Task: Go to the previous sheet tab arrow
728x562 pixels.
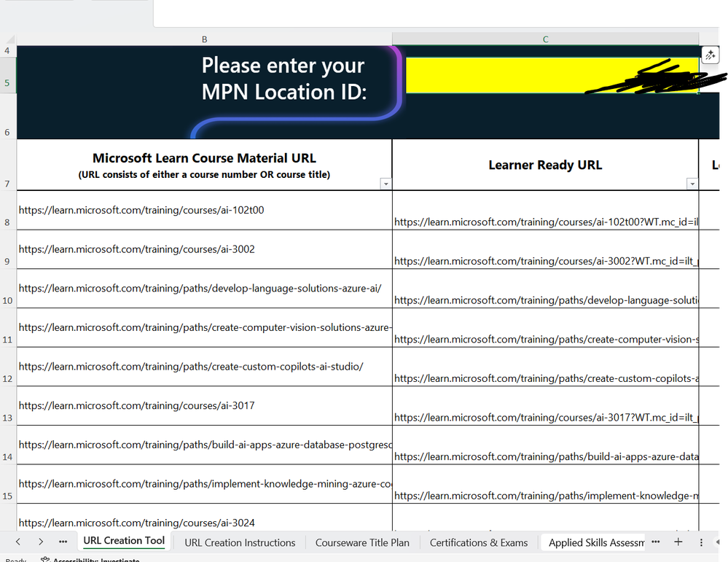Action: pyautogui.click(x=18, y=542)
